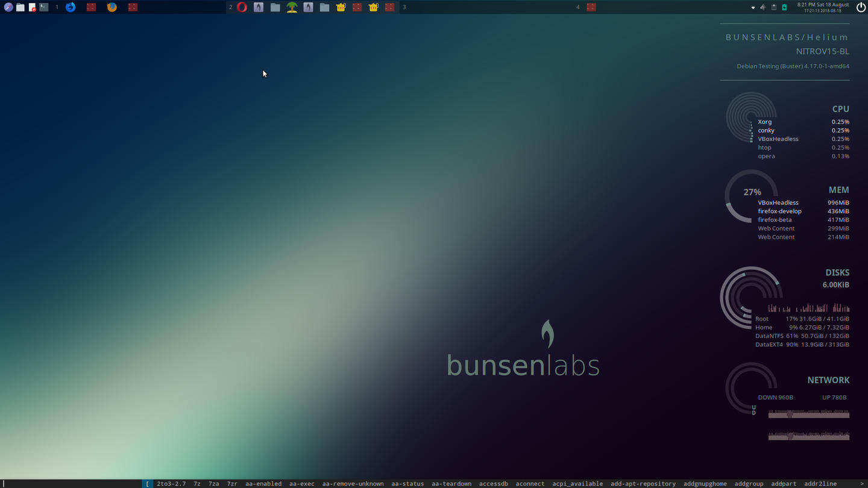The height and width of the screenshot is (488, 868).
Task: Choose 7zr in the dmenu list
Action: (232, 484)
